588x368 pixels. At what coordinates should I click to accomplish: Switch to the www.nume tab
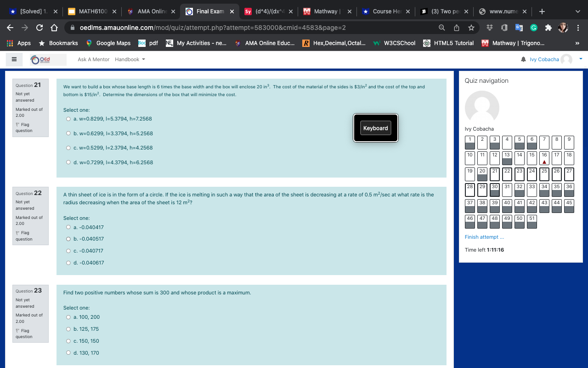(503, 11)
